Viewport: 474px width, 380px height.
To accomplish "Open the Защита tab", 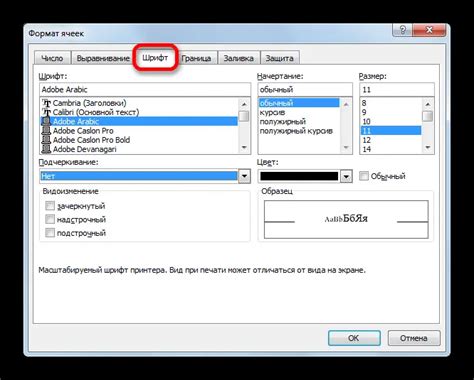I will click(x=279, y=58).
